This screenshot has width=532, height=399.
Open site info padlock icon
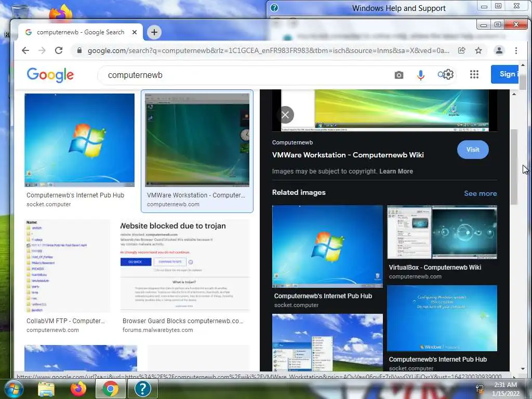79,50
